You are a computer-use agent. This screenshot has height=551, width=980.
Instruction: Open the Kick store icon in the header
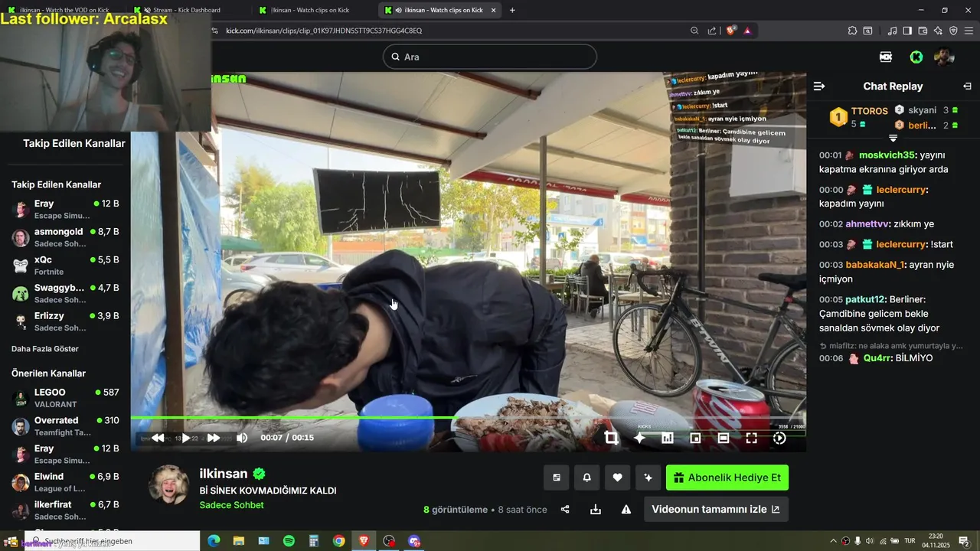point(886,57)
